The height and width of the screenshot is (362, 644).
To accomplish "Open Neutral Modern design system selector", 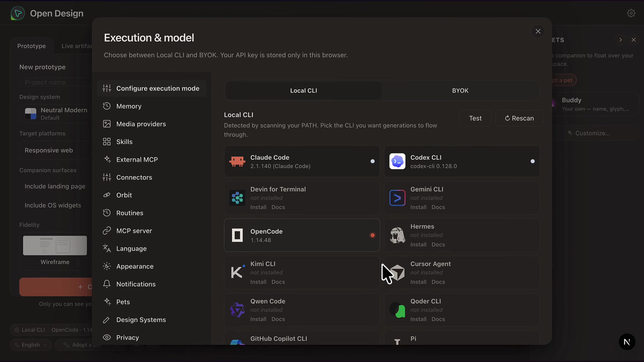I will [56, 114].
